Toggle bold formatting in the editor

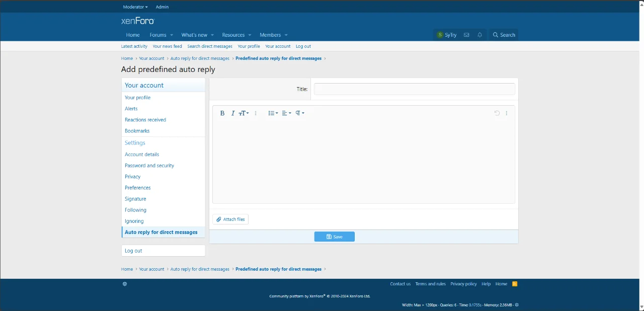coord(222,113)
